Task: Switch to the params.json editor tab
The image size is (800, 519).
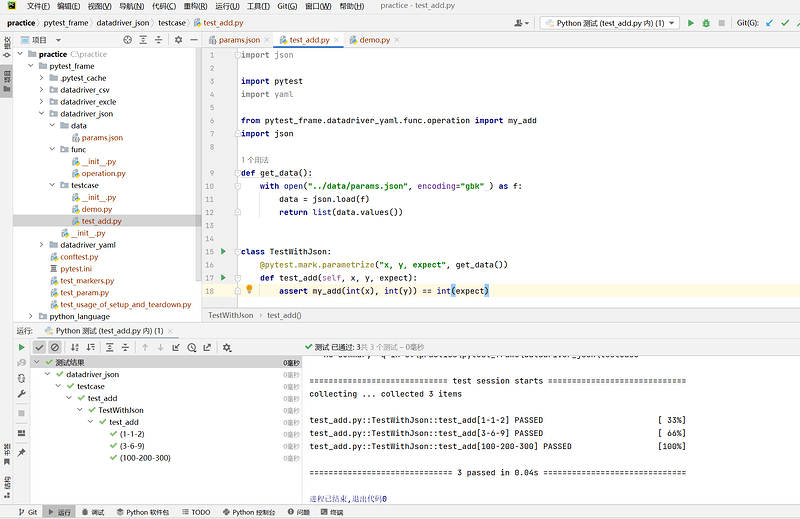Action: tap(239, 40)
